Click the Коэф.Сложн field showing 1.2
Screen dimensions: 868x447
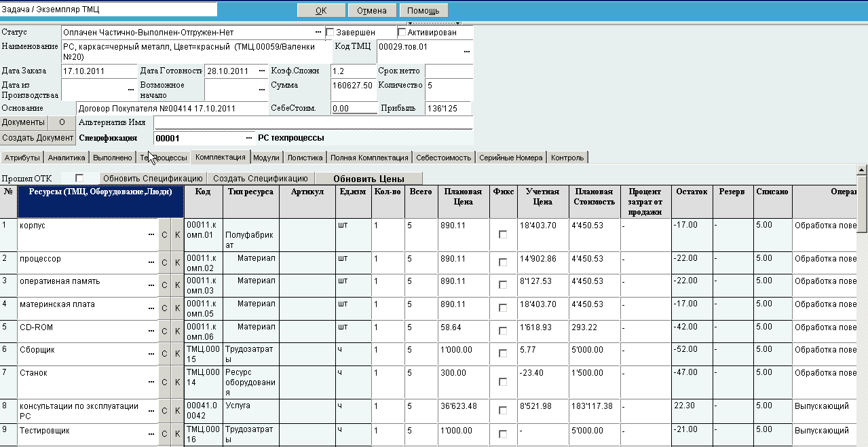(x=352, y=71)
